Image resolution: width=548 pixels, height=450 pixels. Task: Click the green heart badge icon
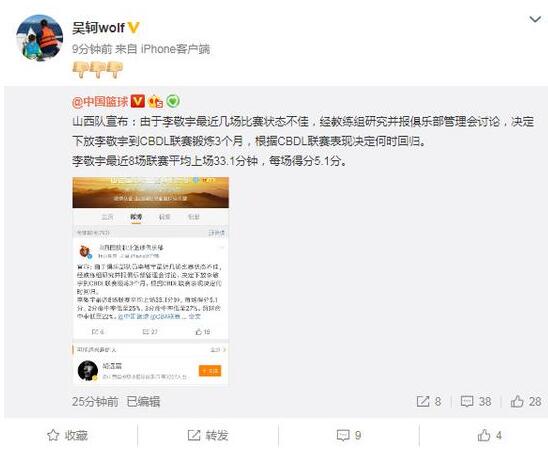[x=173, y=101]
